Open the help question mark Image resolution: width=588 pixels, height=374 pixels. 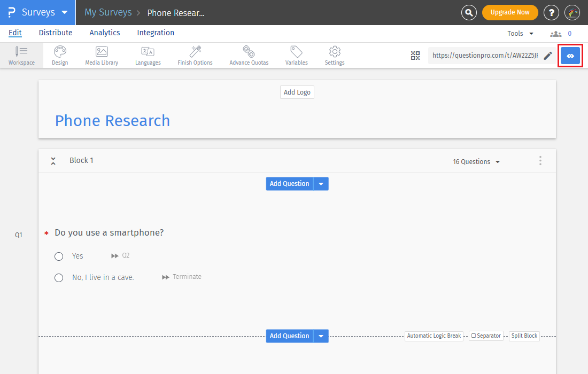click(x=551, y=12)
